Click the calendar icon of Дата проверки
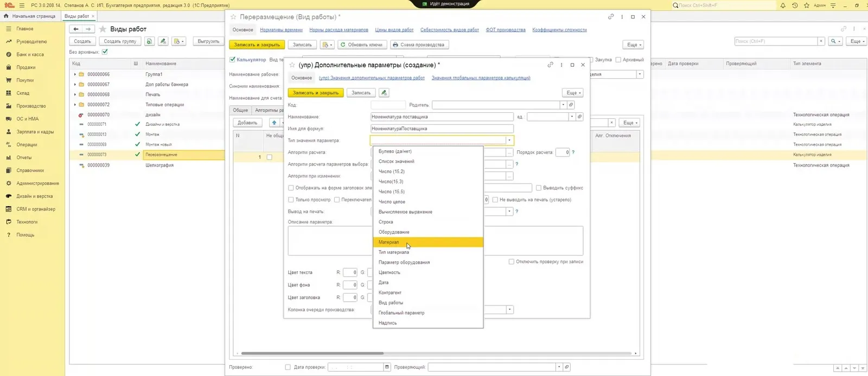 (387, 367)
